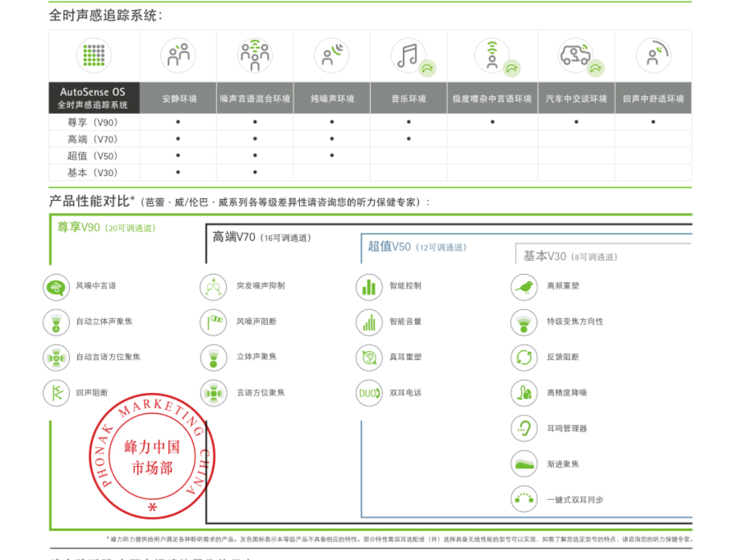Click the 一键式双耳同步 dotted arc icon

pyautogui.click(x=524, y=499)
